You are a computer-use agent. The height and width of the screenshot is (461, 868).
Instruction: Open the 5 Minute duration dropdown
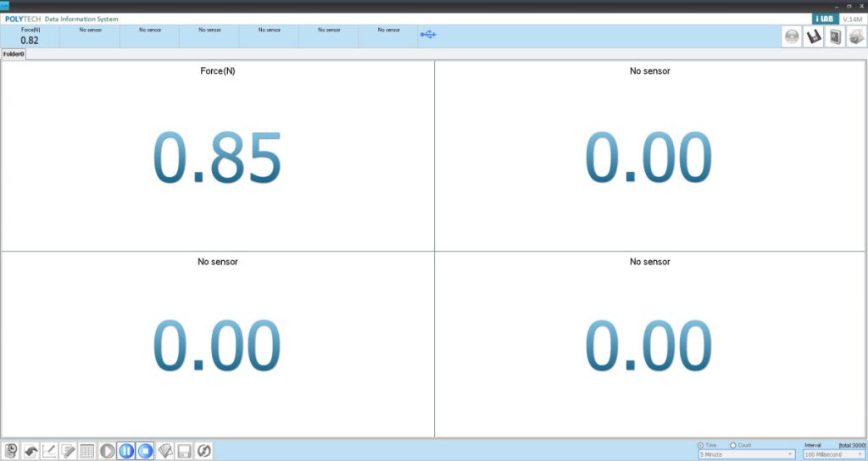746,454
